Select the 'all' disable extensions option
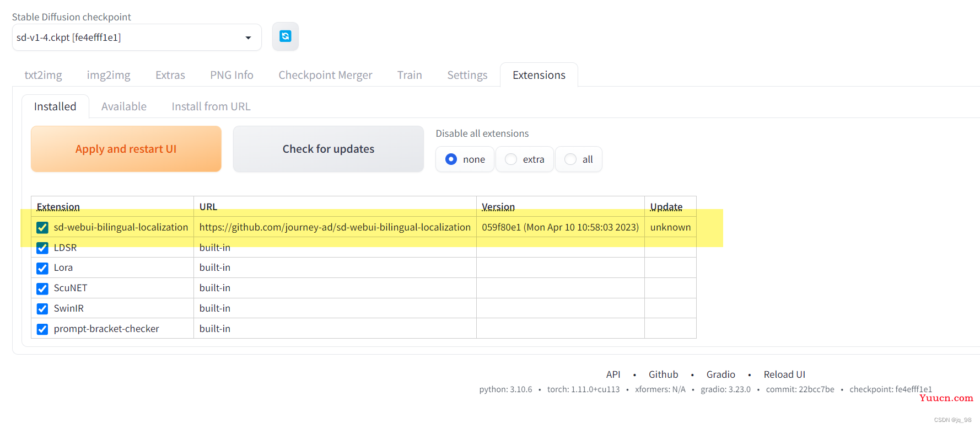The height and width of the screenshot is (428, 980). click(579, 159)
